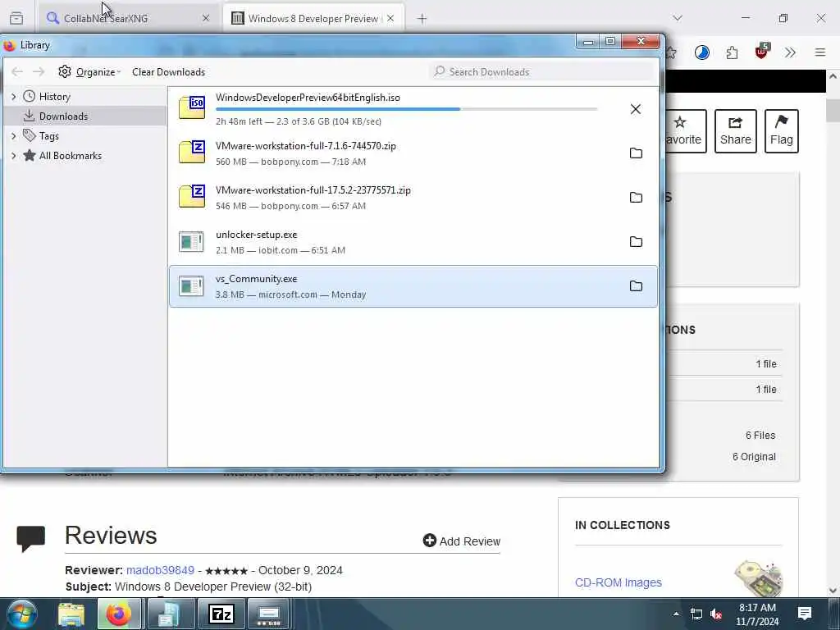Click Add Review link
This screenshot has width=840, height=630.
click(462, 541)
